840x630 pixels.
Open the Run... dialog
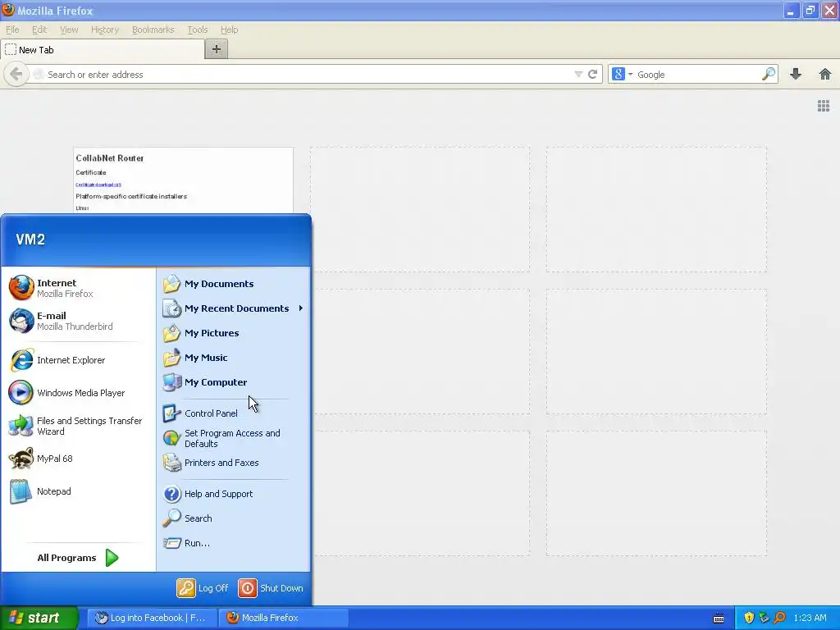pyautogui.click(x=234, y=543)
